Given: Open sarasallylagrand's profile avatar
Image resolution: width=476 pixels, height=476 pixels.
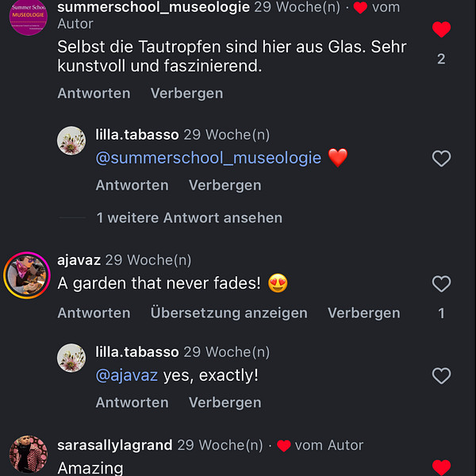Looking at the screenshot, I should pyautogui.click(x=28, y=456).
